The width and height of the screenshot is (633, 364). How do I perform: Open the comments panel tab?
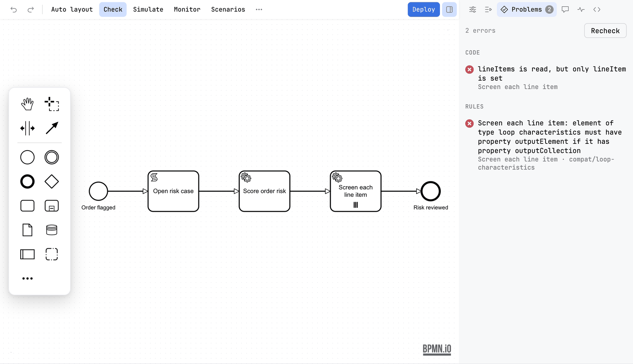click(x=565, y=9)
